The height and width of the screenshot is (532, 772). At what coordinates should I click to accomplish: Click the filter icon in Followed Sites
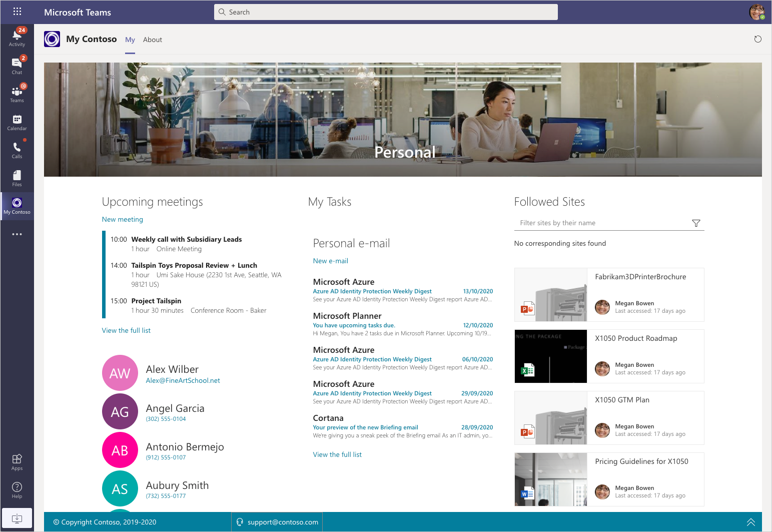(696, 223)
